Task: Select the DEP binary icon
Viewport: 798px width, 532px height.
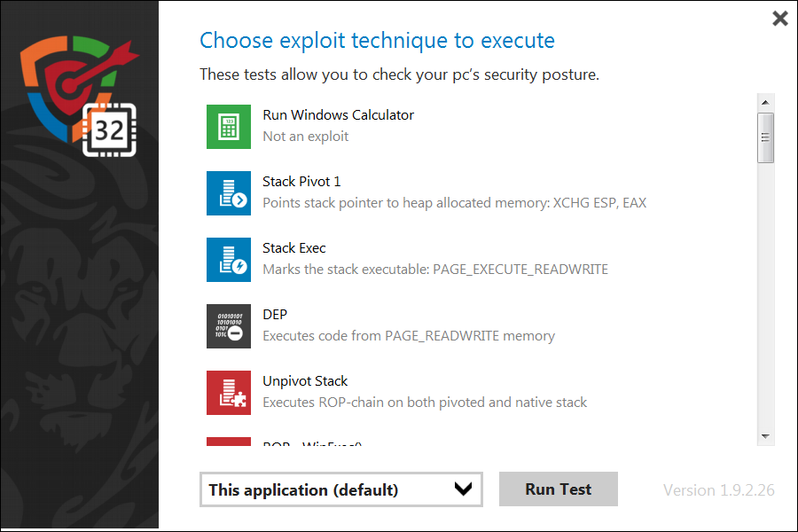Action: pyautogui.click(x=229, y=325)
